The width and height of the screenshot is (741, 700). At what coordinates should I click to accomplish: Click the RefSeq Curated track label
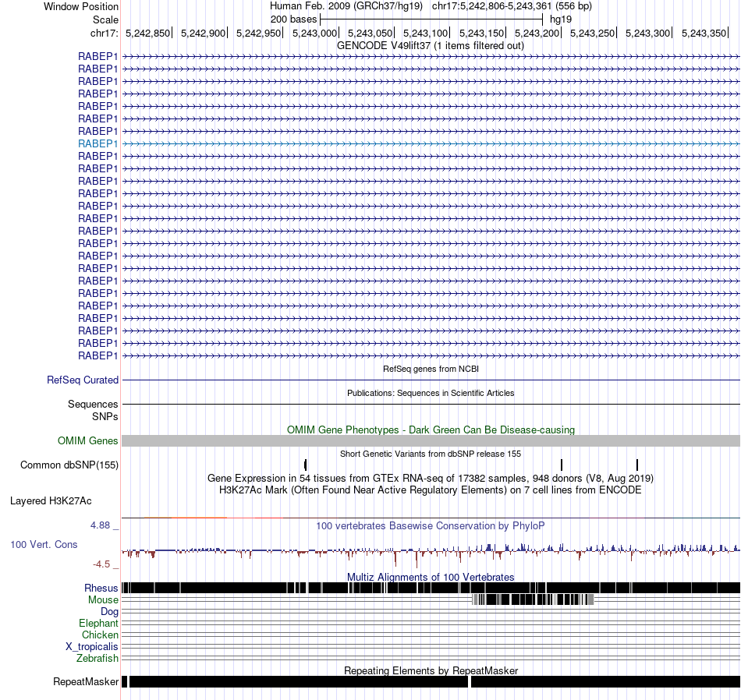[x=83, y=380]
